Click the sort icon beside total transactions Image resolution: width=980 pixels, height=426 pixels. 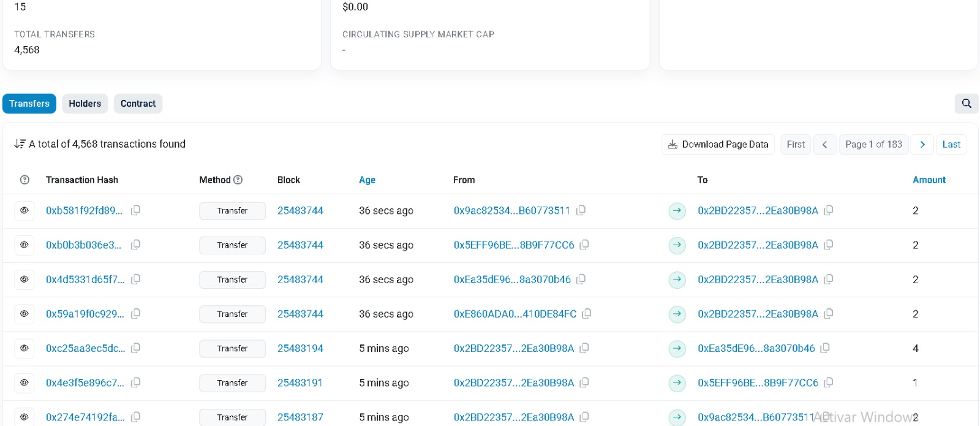[20, 144]
